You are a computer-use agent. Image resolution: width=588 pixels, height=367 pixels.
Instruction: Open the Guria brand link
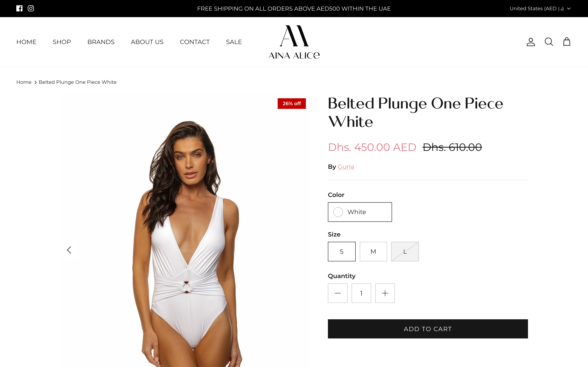[346, 167]
